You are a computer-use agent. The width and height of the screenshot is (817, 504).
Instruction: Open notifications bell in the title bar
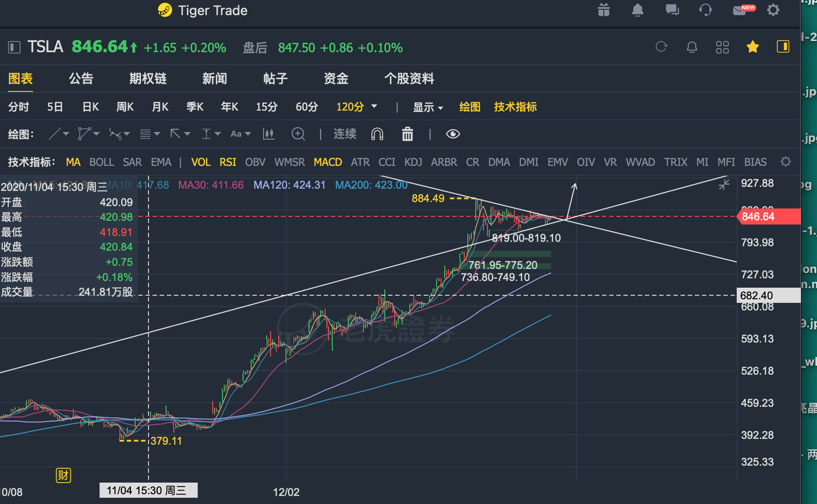click(638, 10)
